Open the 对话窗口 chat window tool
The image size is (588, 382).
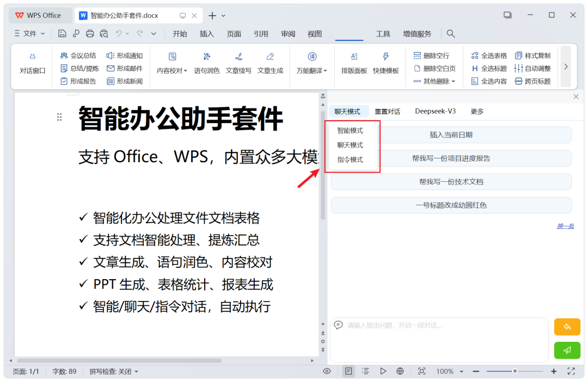click(32, 64)
